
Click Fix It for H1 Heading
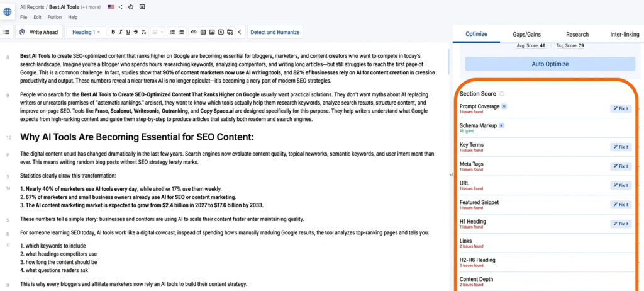point(621,224)
